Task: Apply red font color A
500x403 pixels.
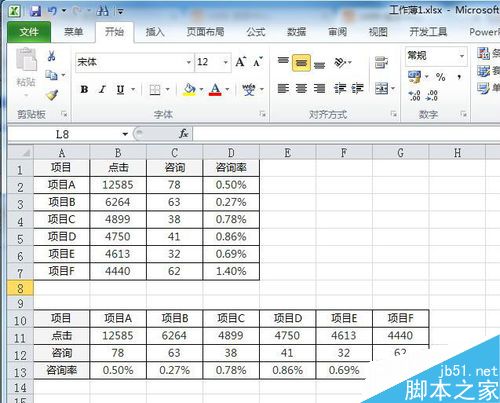Action: (215, 89)
